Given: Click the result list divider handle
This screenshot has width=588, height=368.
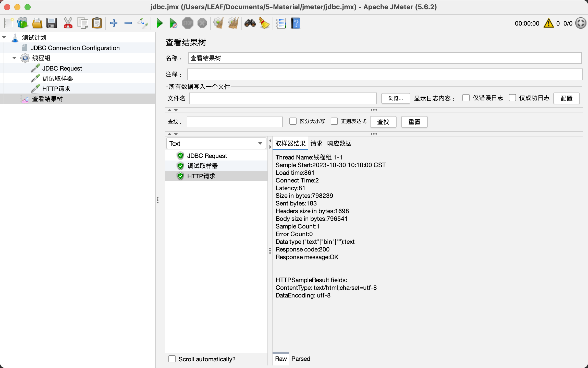Looking at the screenshot, I should coord(270,251).
